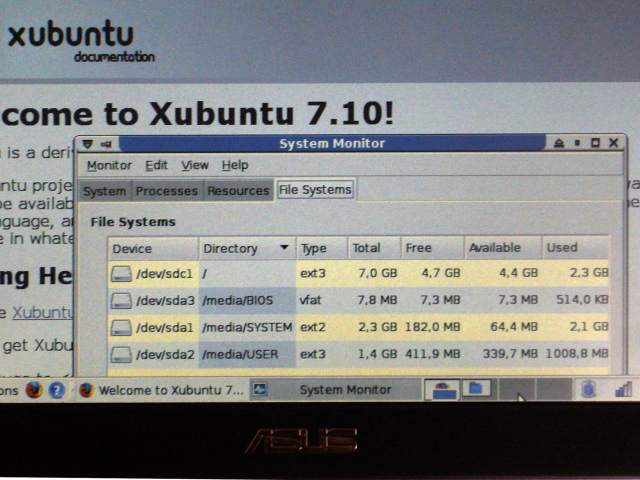This screenshot has width=640, height=480.
Task: Click the System Monitor taskbar graph icon
Action: click(260, 390)
